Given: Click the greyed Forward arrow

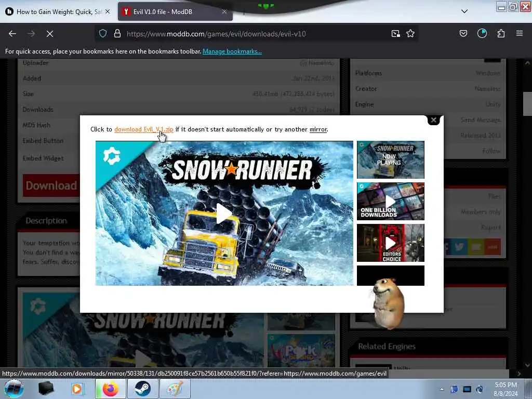Looking at the screenshot, I should pos(31,34).
